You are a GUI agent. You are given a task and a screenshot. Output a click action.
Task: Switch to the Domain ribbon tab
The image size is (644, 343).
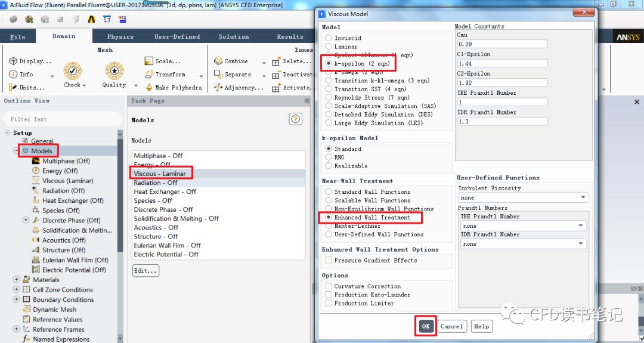64,36
